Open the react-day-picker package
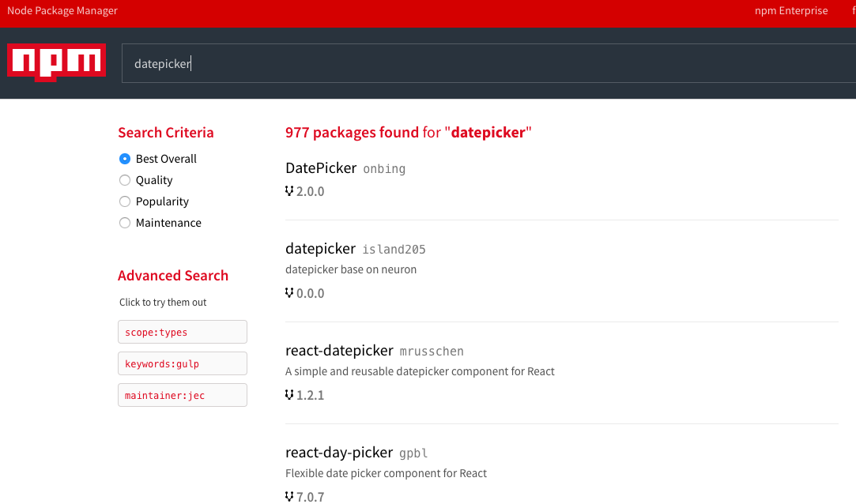The height and width of the screenshot is (504, 856). [x=339, y=453]
